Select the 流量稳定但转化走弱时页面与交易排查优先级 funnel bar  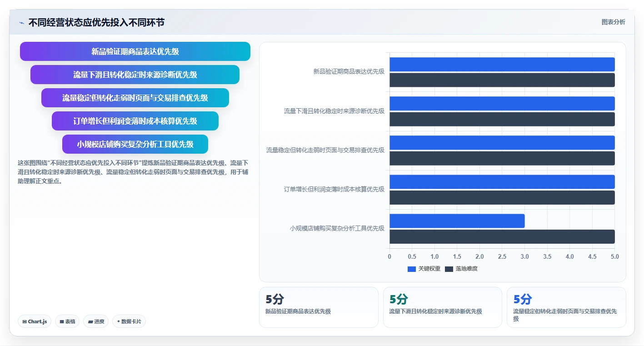click(x=135, y=98)
